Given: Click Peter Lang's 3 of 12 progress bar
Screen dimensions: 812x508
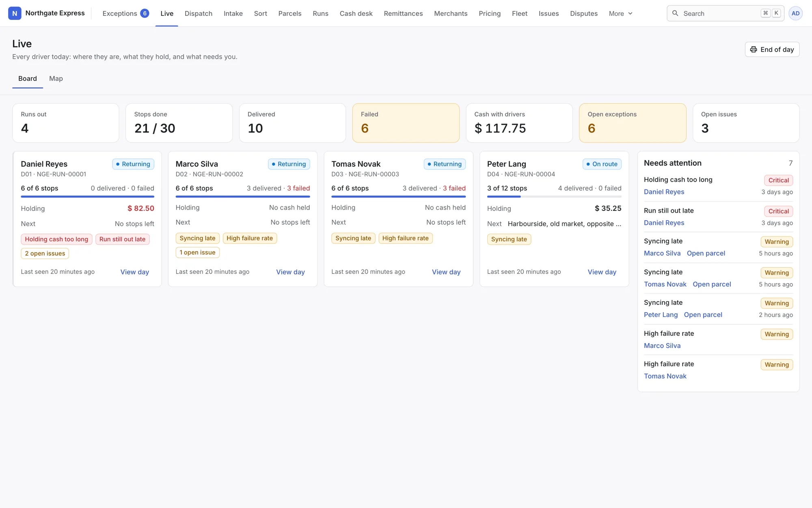Looking at the screenshot, I should coord(554,197).
